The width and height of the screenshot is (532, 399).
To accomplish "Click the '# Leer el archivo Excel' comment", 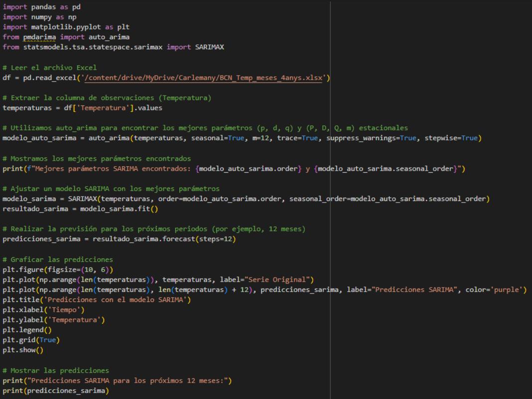I will tap(49, 68).
